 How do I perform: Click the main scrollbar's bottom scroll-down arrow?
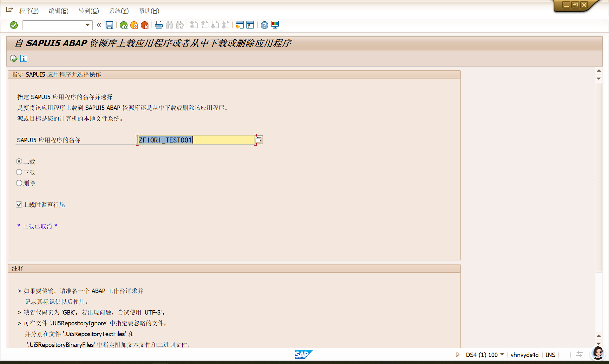[599, 344]
